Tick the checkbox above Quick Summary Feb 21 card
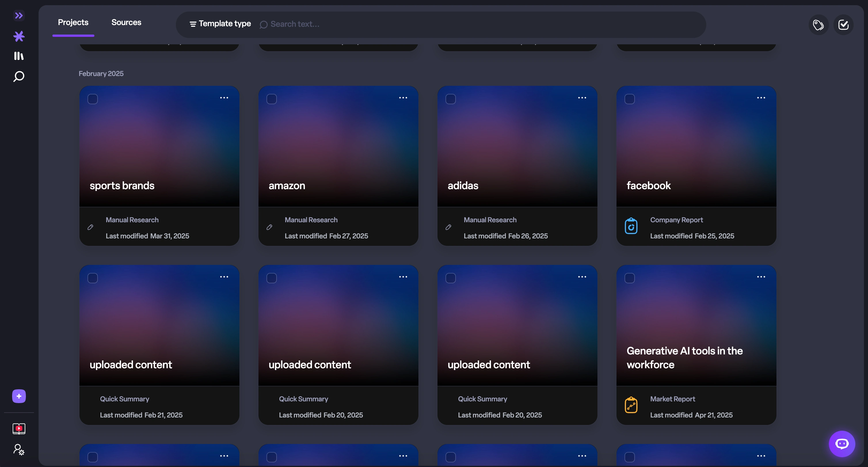This screenshot has height=467, width=868. [x=93, y=278]
